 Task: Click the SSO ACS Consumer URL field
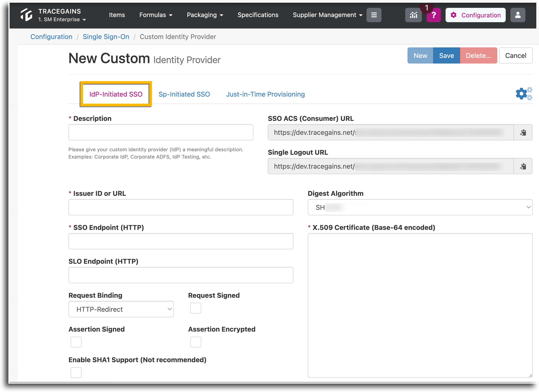(x=391, y=132)
